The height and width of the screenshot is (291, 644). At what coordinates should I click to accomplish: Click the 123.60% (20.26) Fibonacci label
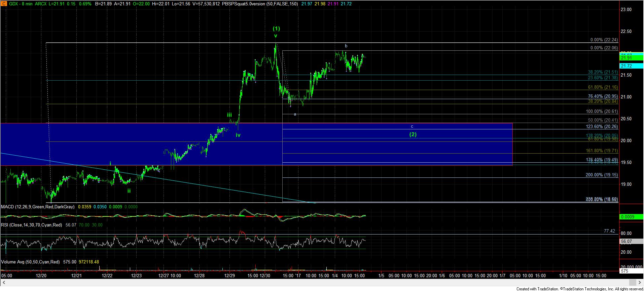(602, 127)
